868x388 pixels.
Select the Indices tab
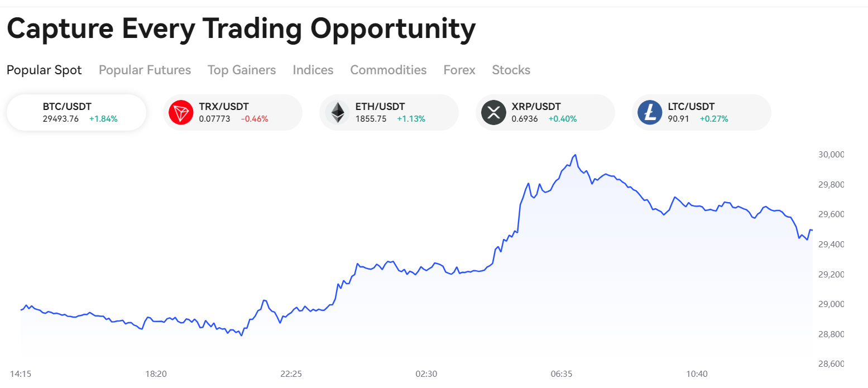coord(313,70)
